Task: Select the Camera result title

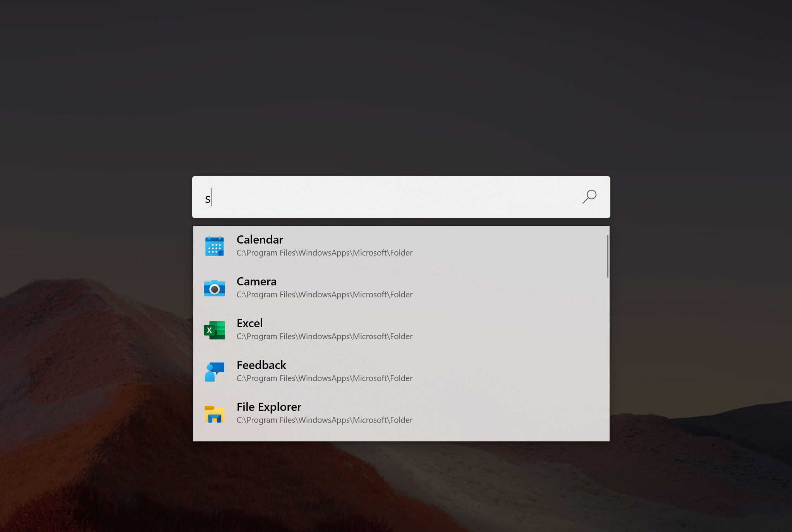Action: click(256, 281)
